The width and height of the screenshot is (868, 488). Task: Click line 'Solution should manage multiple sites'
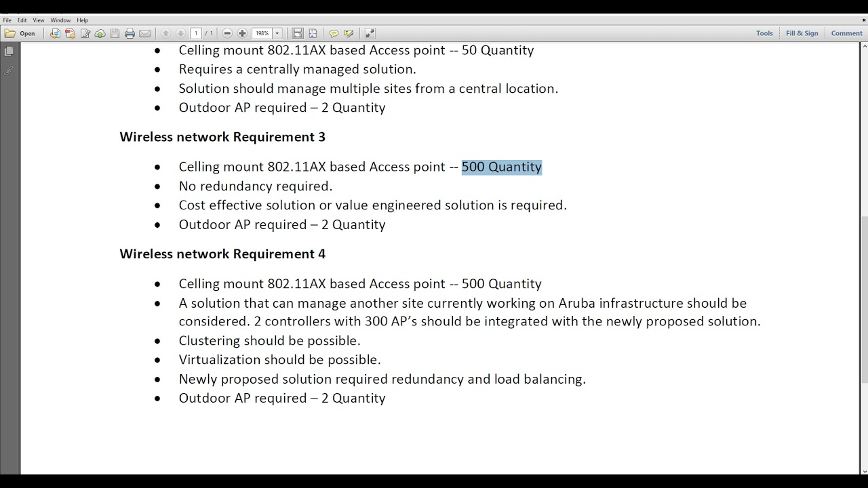[x=368, y=89]
